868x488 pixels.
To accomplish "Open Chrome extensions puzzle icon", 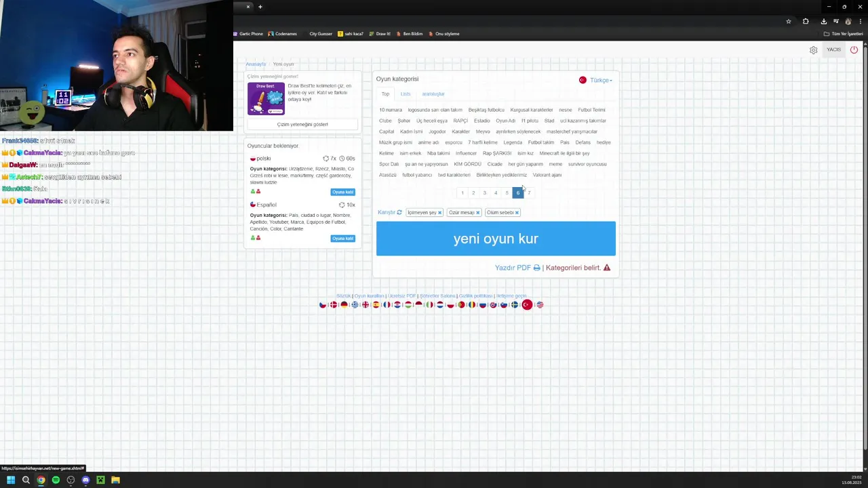I will [806, 22].
